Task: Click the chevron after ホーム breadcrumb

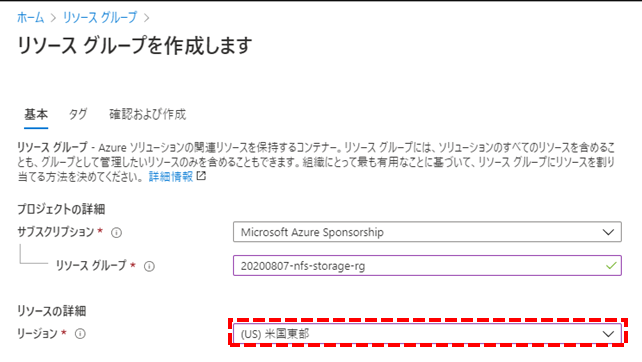Action: 53,18
